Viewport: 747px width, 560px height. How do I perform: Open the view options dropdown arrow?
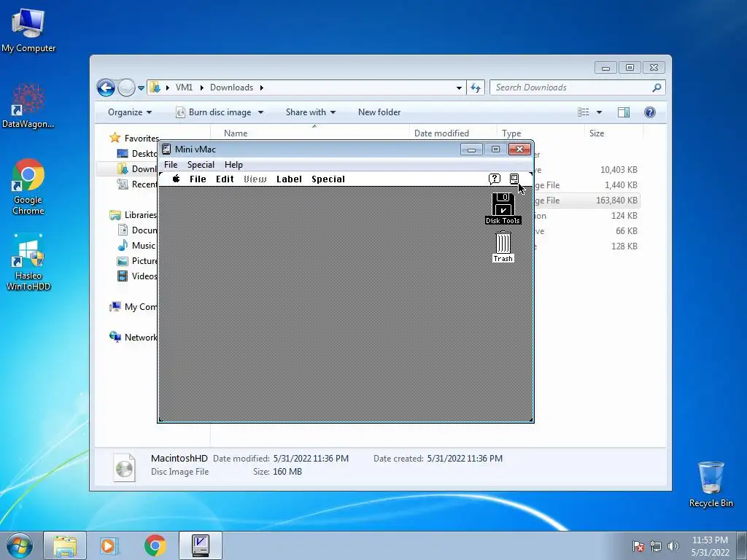coord(600,112)
